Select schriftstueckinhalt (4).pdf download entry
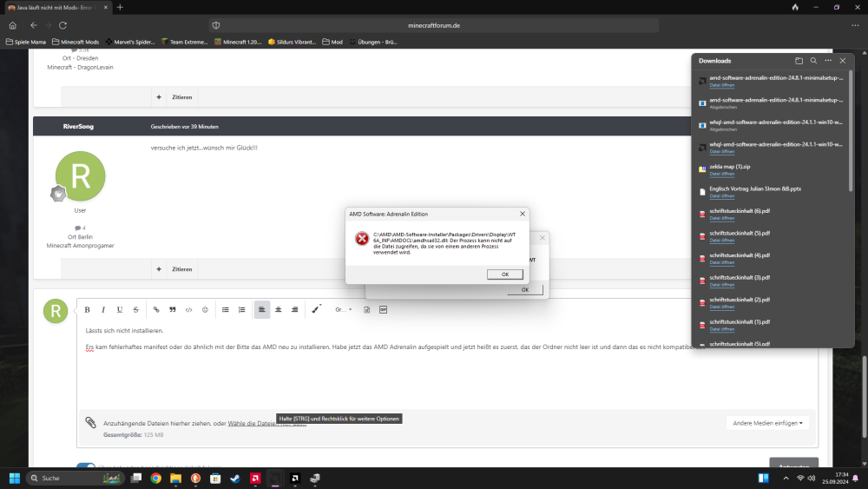This screenshot has height=489, width=868. pyautogui.click(x=771, y=258)
